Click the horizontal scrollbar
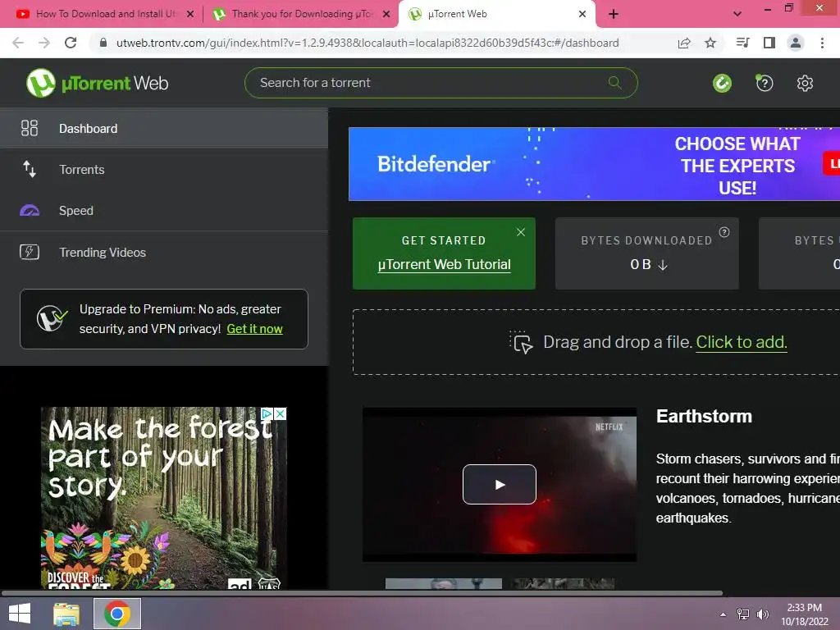 pyautogui.click(x=362, y=593)
